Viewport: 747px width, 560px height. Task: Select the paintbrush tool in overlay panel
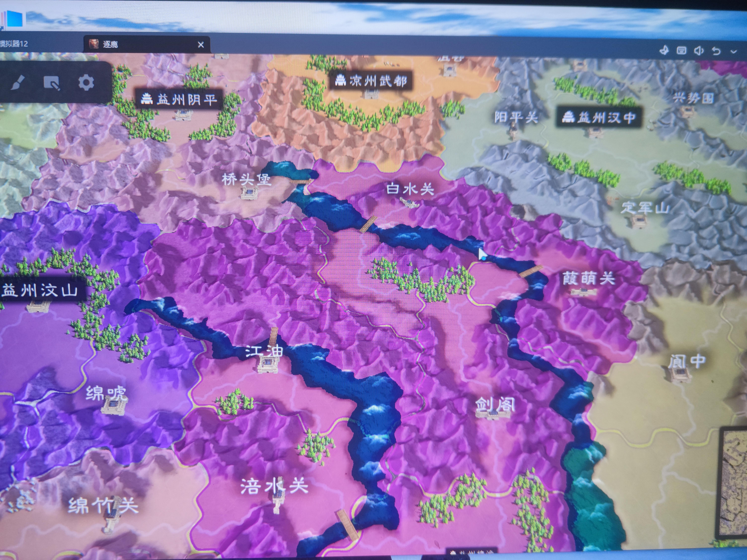point(18,83)
